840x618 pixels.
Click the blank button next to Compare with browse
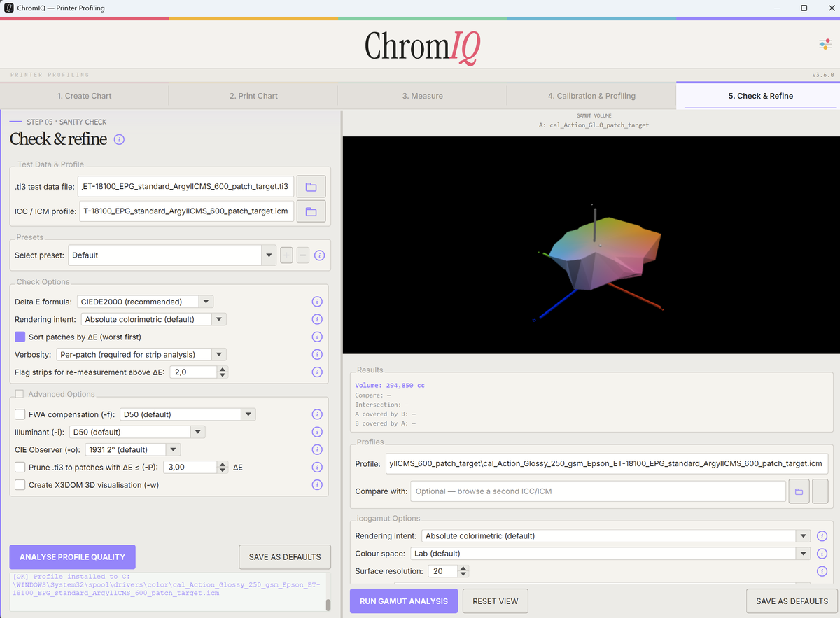coord(820,491)
